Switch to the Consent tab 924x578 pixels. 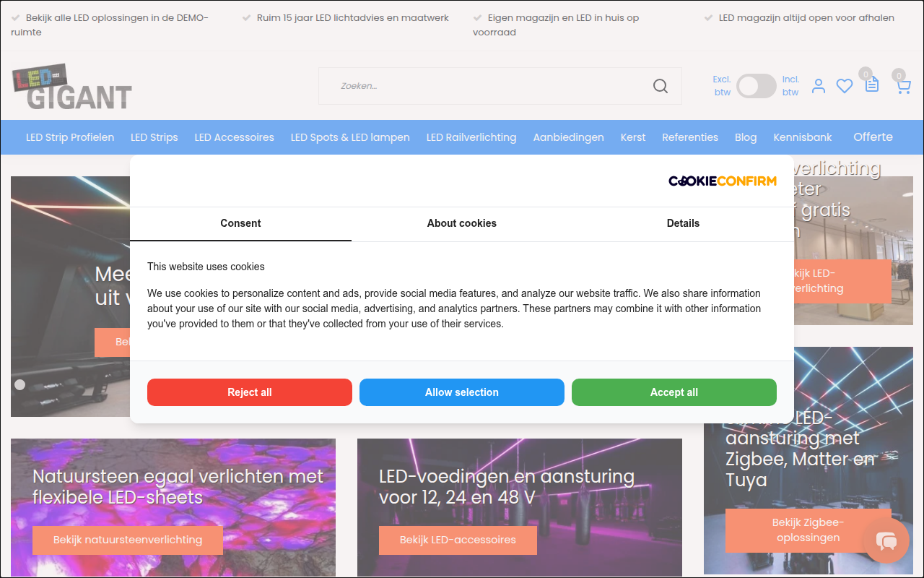coord(240,223)
